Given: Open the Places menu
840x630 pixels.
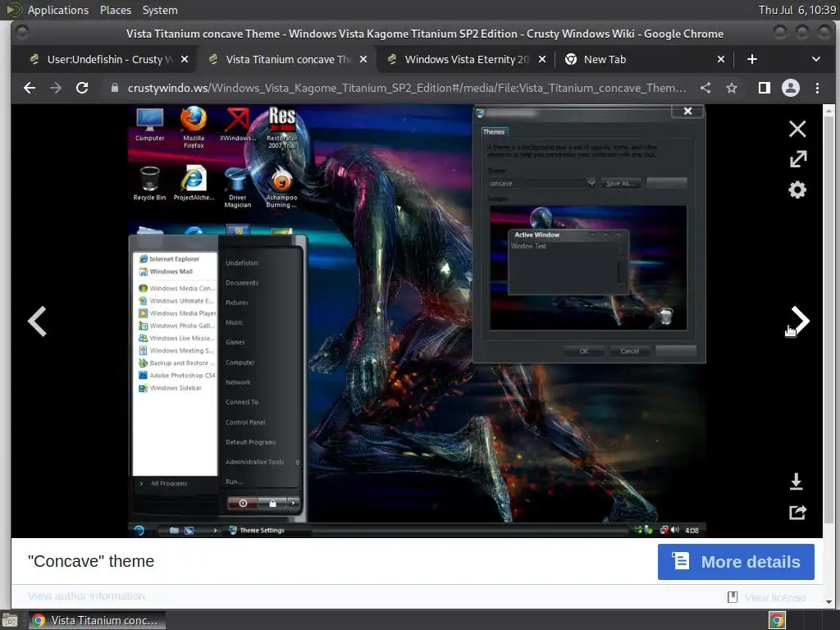Looking at the screenshot, I should pyautogui.click(x=116, y=10).
